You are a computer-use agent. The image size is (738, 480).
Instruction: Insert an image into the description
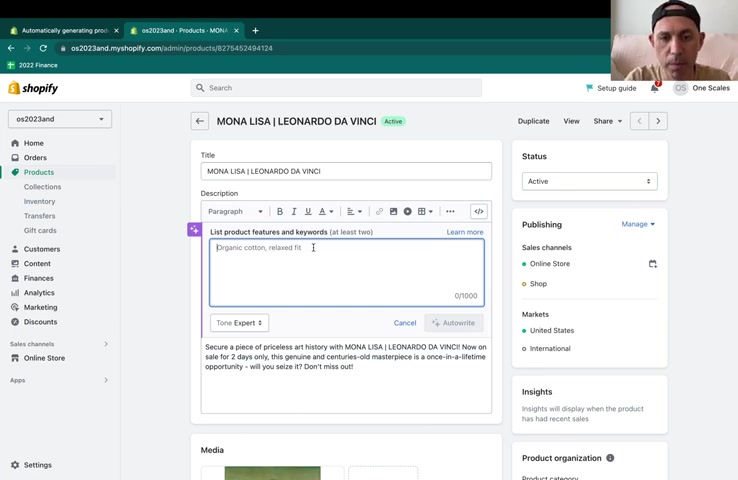(393, 212)
